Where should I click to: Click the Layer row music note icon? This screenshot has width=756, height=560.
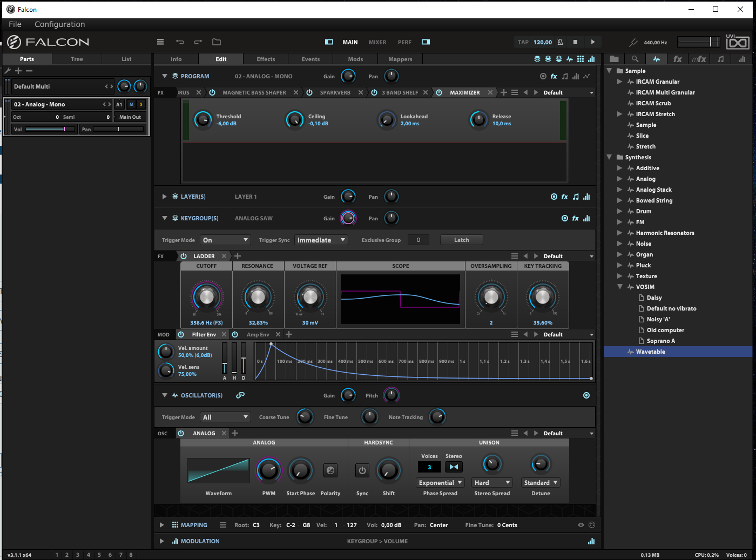[576, 197]
